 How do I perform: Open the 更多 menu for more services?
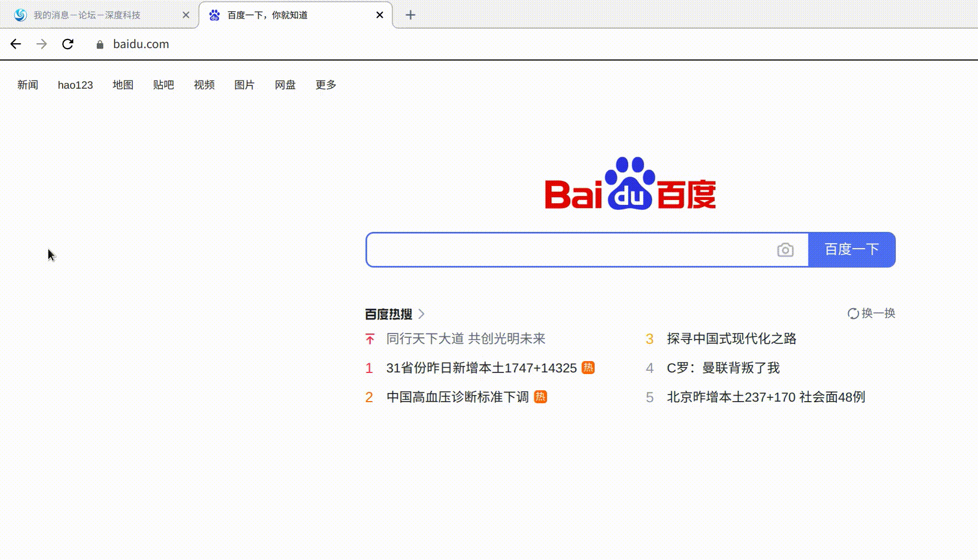325,85
